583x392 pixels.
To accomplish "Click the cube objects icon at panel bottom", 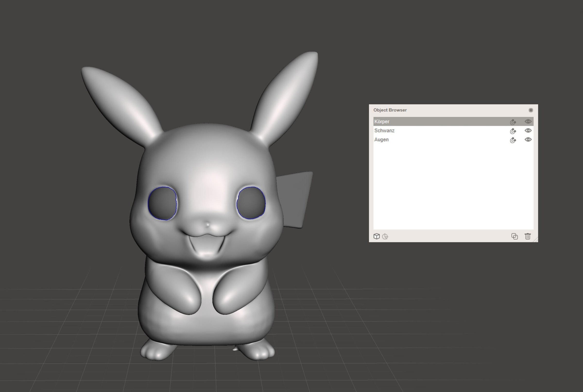I will pos(377,236).
